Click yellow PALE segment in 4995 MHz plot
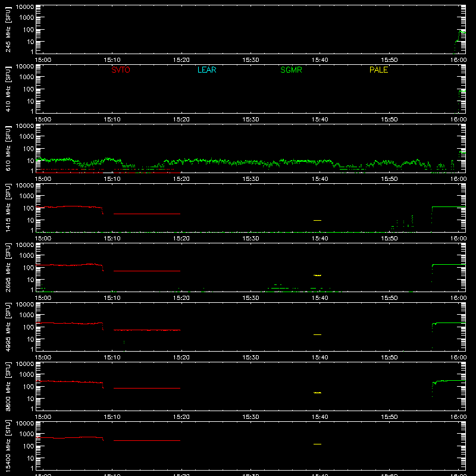 pos(317,334)
